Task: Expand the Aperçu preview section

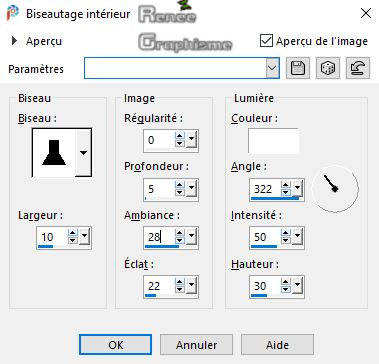Action: coord(14,41)
